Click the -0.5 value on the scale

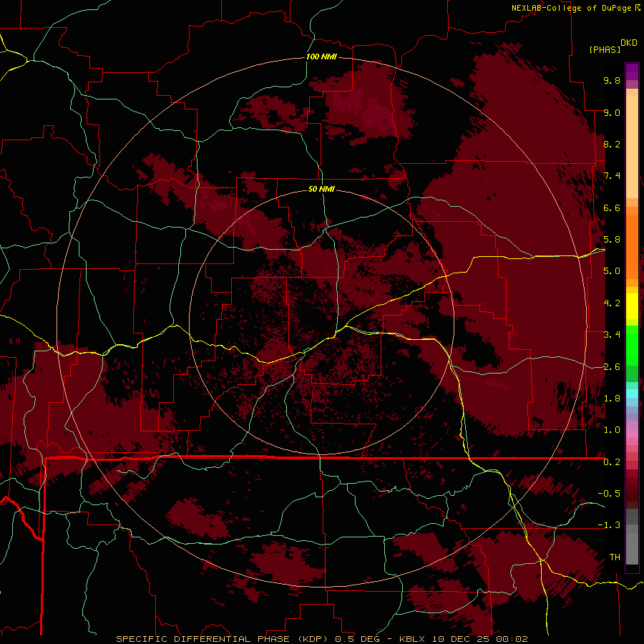click(x=609, y=494)
